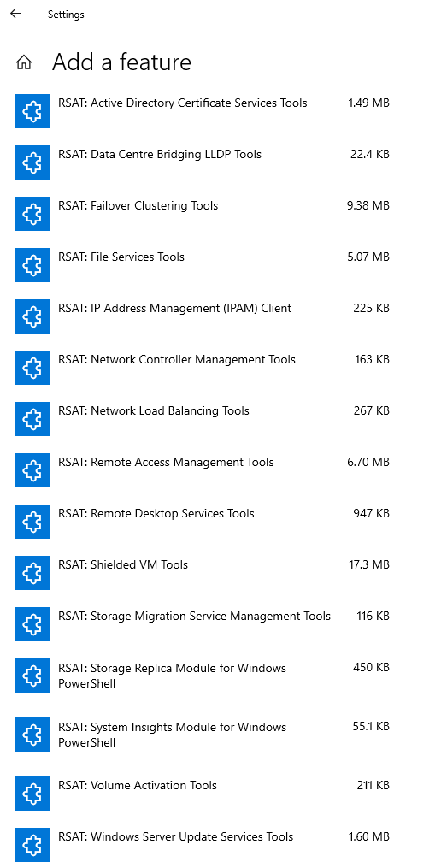447x868 pixels.
Task: Click Network Controller Management Tools icon
Action: [x=32, y=368]
